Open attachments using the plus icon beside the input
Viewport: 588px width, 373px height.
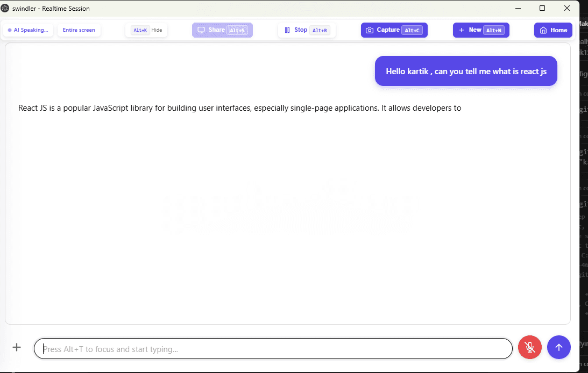coord(17,347)
